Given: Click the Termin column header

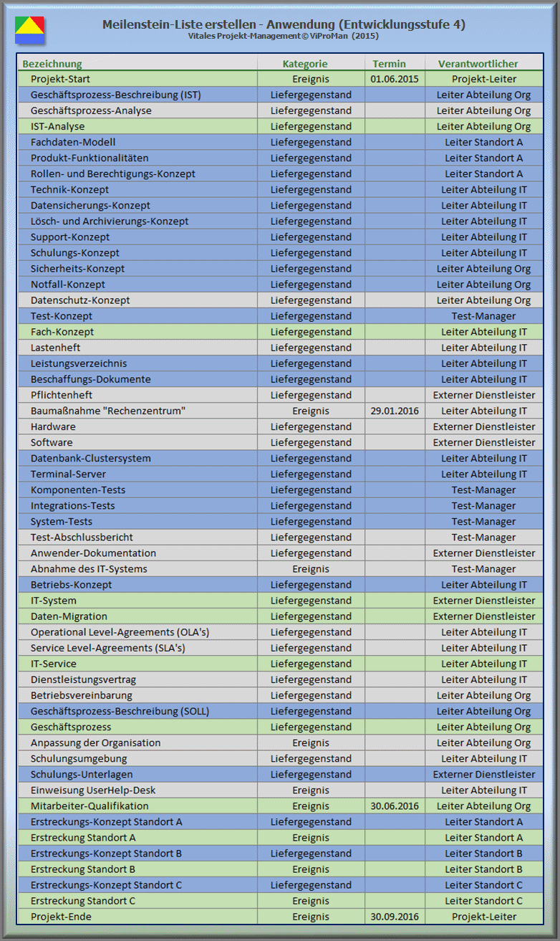Looking at the screenshot, I should 389,64.
